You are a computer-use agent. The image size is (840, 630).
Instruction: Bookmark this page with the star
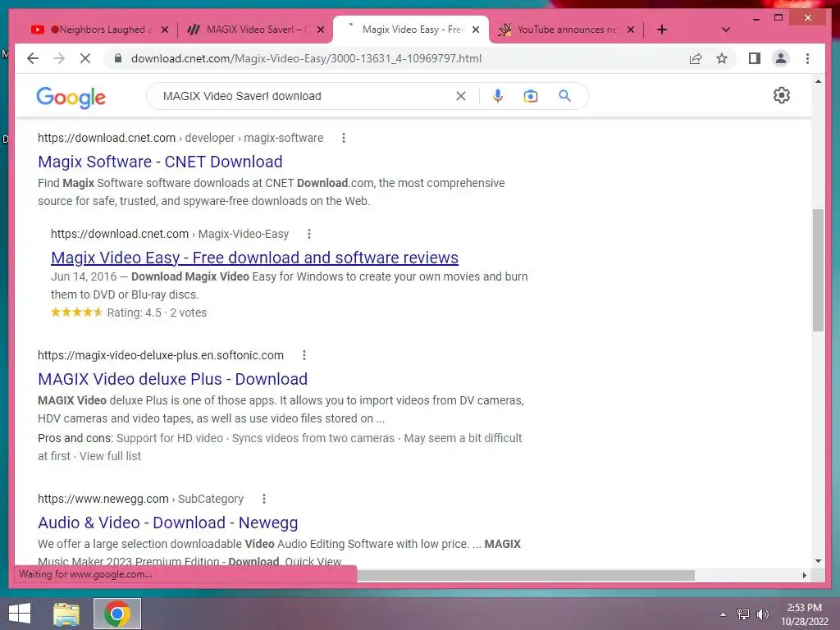[722, 58]
